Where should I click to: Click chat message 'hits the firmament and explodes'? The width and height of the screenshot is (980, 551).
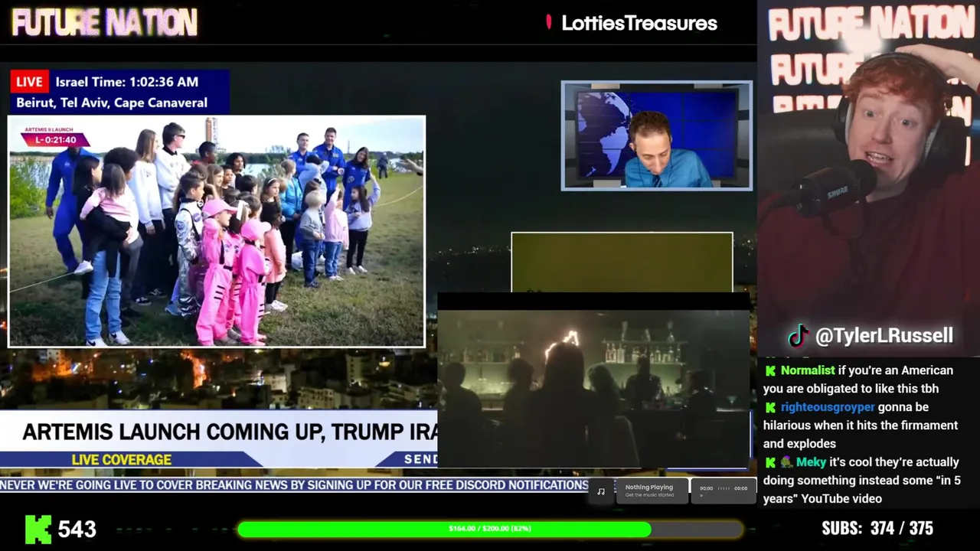coord(861,435)
